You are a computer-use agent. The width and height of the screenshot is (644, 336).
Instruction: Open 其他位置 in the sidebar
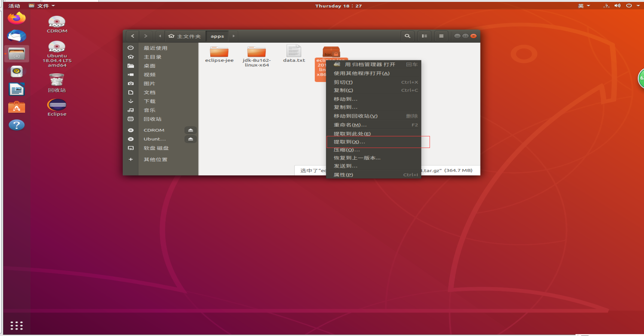[161, 160]
